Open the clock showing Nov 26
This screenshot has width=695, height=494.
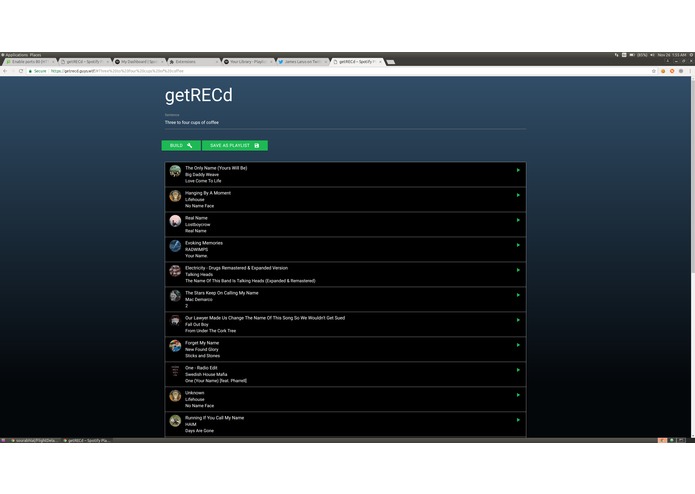tap(672, 55)
